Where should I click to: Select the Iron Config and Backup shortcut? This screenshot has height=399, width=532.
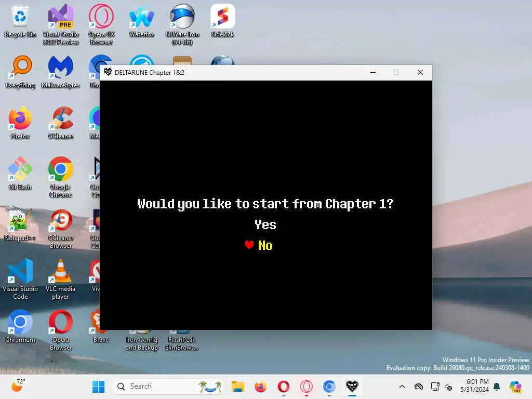click(141, 341)
